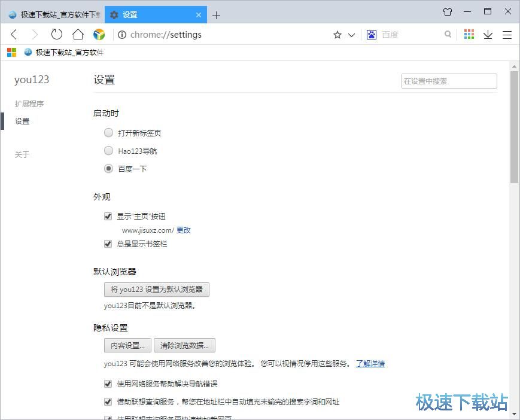This screenshot has height=420, width=520.
Task: Click the forward navigation arrow
Action: pyautogui.click(x=35, y=35)
